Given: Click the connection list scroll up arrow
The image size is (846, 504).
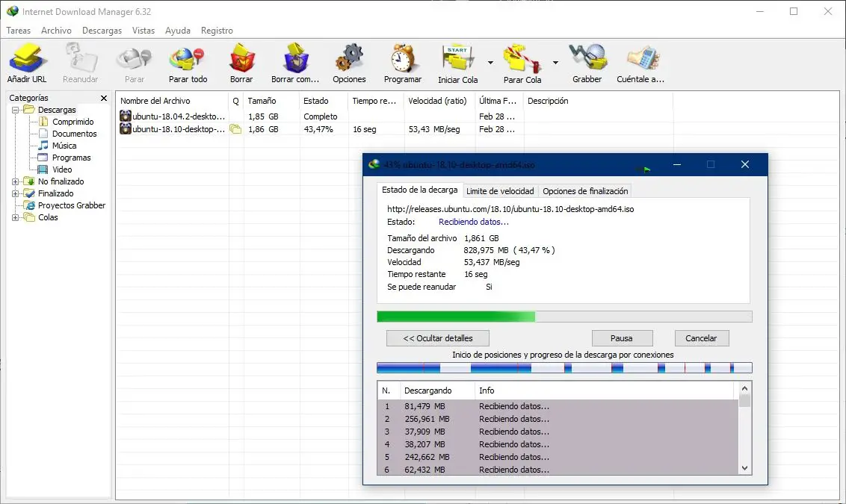Looking at the screenshot, I should coord(744,389).
